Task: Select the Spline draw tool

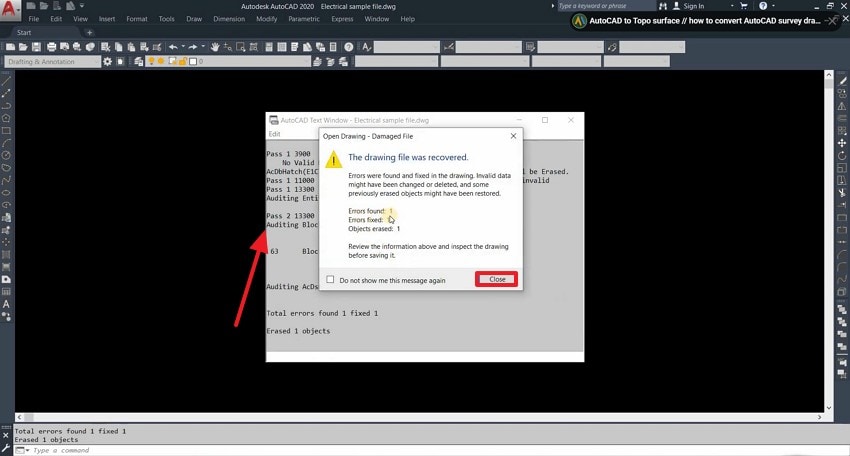Action: [x=6, y=180]
